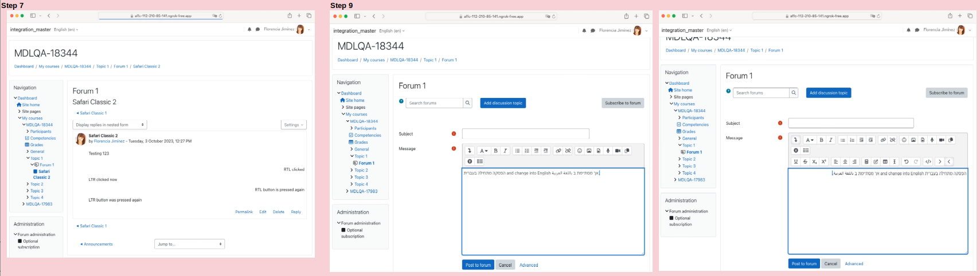Viewport: 980px width, 276px height.
Task: Toggle Italic in the collapsed-toolbar window
Action: click(x=505, y=151)
